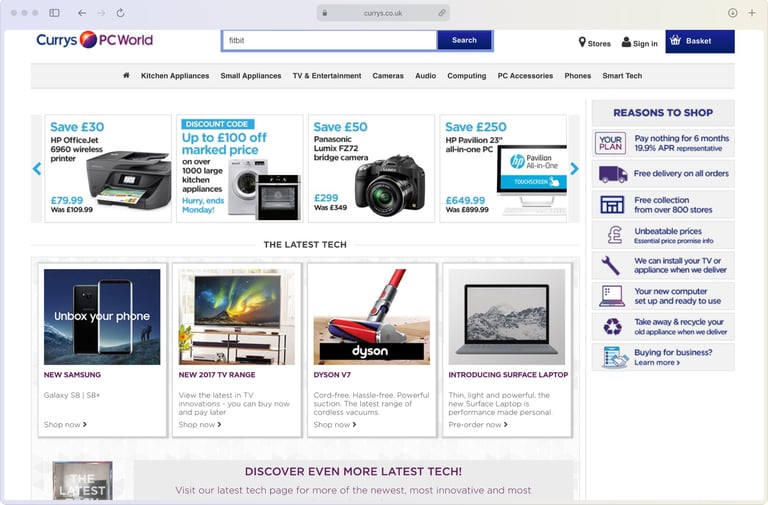Open the Dyson vacuum image

coord(372,317)
